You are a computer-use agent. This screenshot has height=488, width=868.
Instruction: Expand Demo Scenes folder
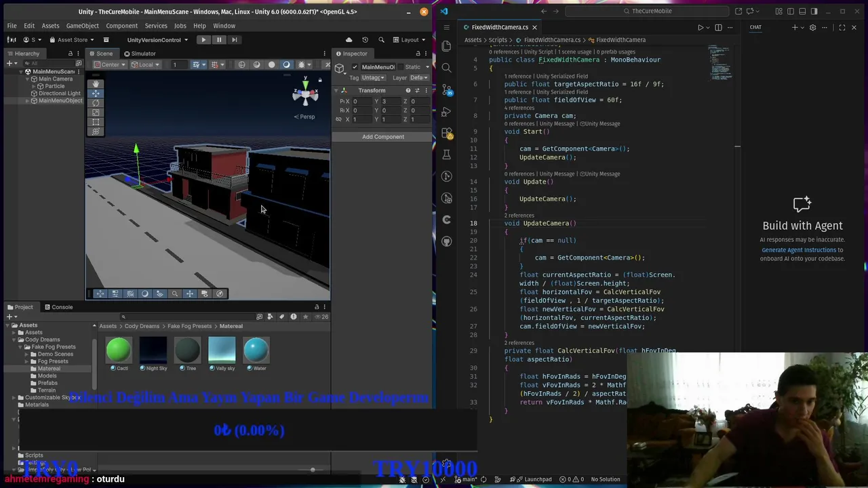[x=27, y=354]
